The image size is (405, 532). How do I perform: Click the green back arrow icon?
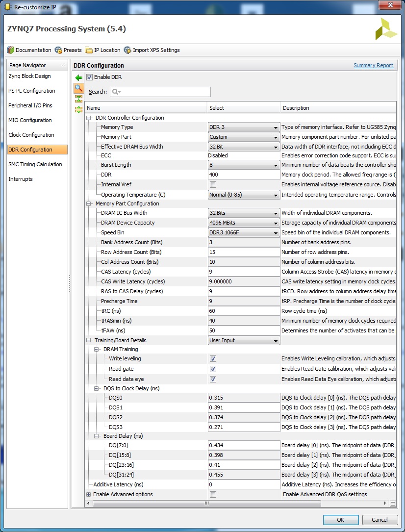point(78,77)
